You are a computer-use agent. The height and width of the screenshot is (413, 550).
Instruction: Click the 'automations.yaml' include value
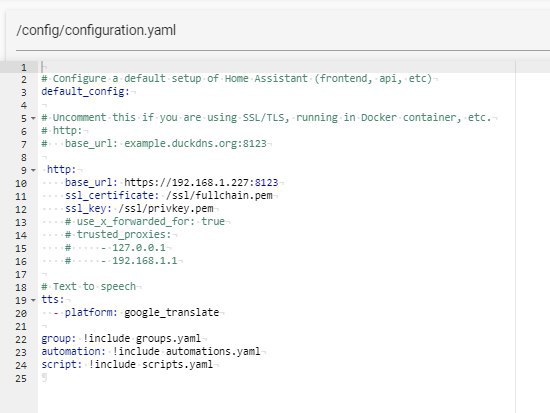point(213,351)
